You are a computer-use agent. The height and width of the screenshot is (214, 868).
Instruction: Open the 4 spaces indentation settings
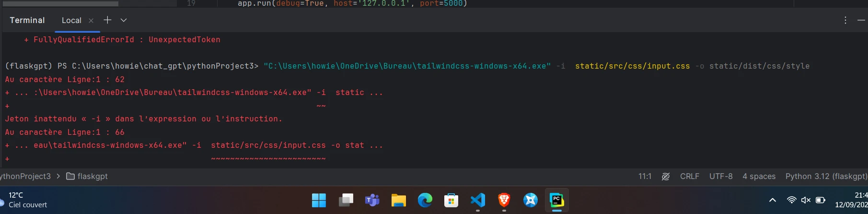[759, 176]
